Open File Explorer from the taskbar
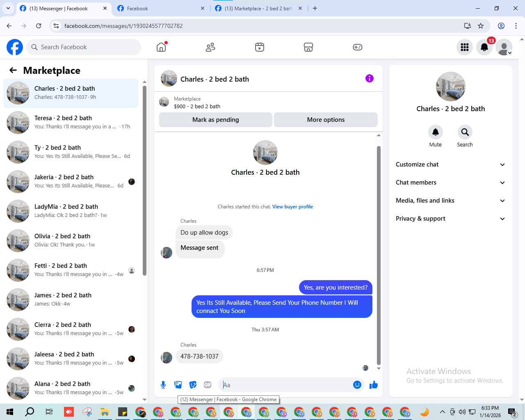Image resolution: width=525 pixels, height=420 pixels. pyautogui.click(x=105, y=412)
